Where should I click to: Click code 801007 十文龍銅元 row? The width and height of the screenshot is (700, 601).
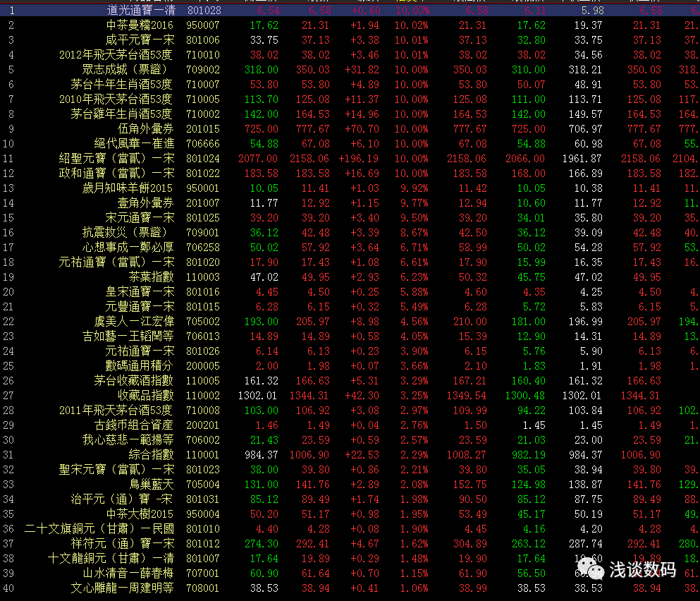203,559
